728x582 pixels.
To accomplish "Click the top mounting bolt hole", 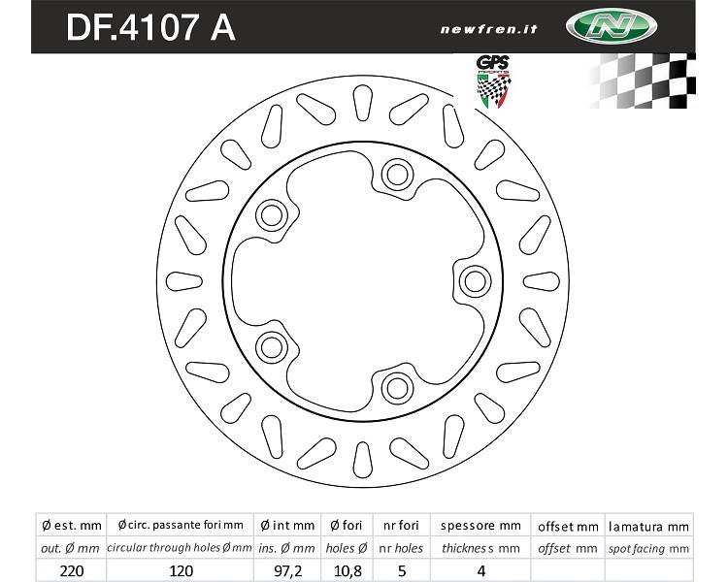I will pyautogui.click(x=397, y=175).
